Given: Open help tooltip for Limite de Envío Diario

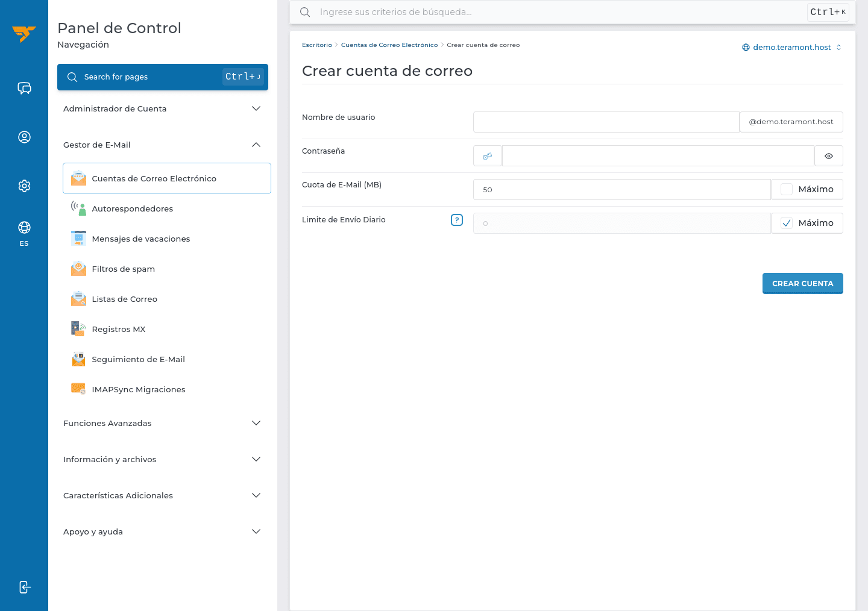Looking at the screenshot, I should [x=457, y=220].
